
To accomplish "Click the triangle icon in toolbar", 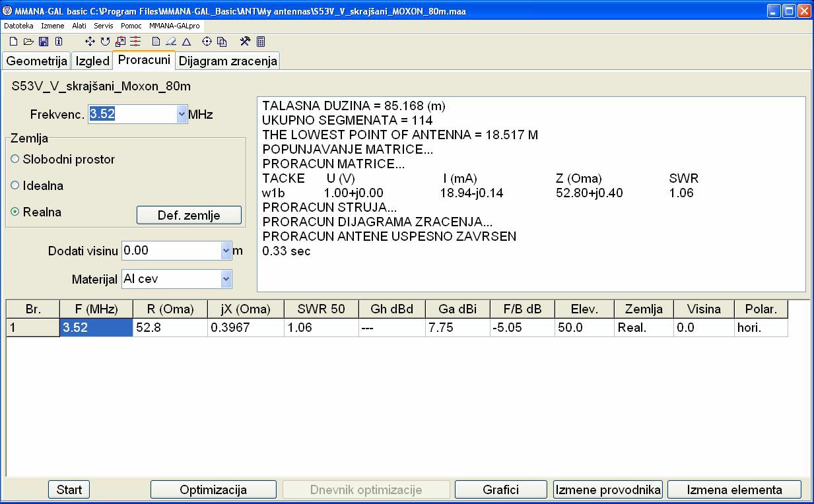I will coord(187,42).
